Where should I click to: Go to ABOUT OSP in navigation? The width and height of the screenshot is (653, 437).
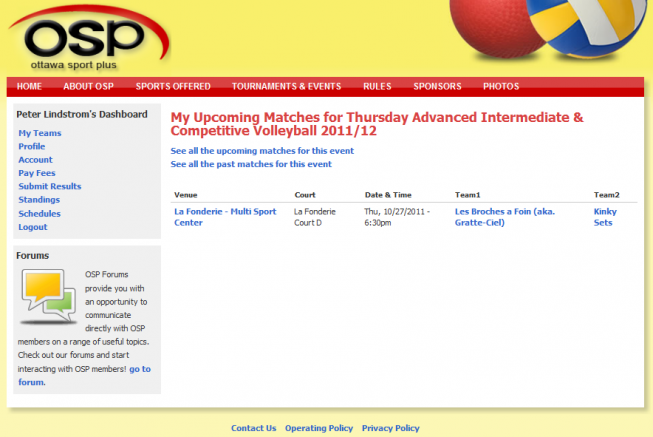(x=88, y=87)
